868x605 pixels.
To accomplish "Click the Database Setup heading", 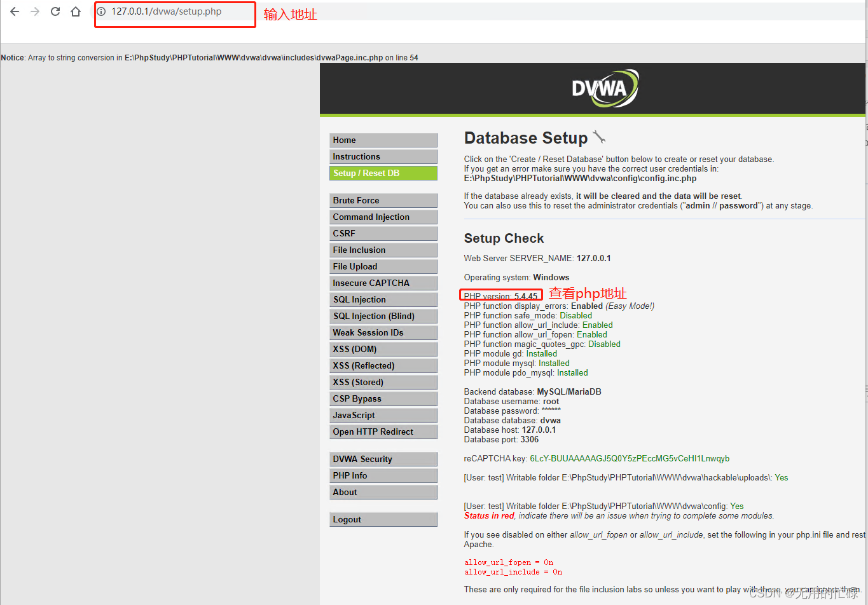I will point(526,138).
